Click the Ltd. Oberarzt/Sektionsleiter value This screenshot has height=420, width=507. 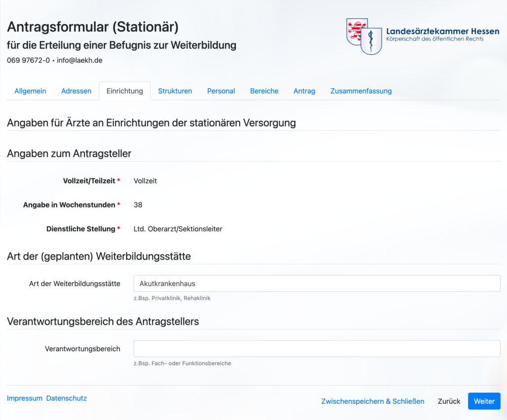(178, 229)
